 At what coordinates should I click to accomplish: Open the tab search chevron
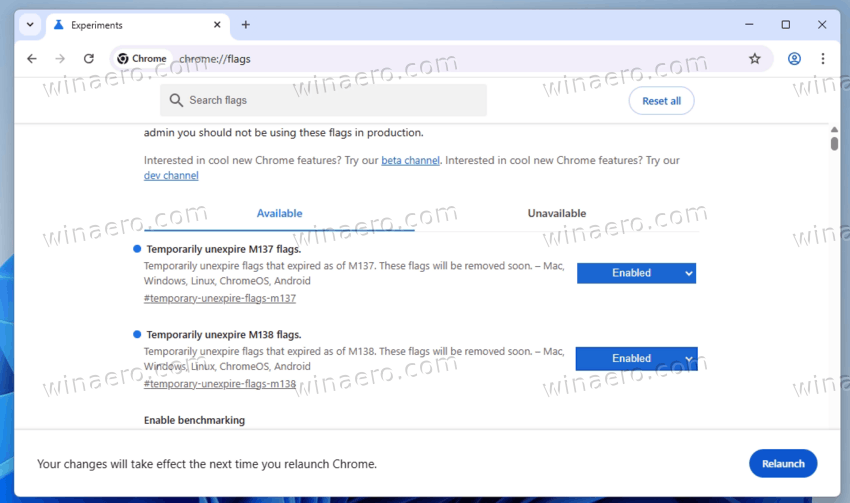[30, 25]
